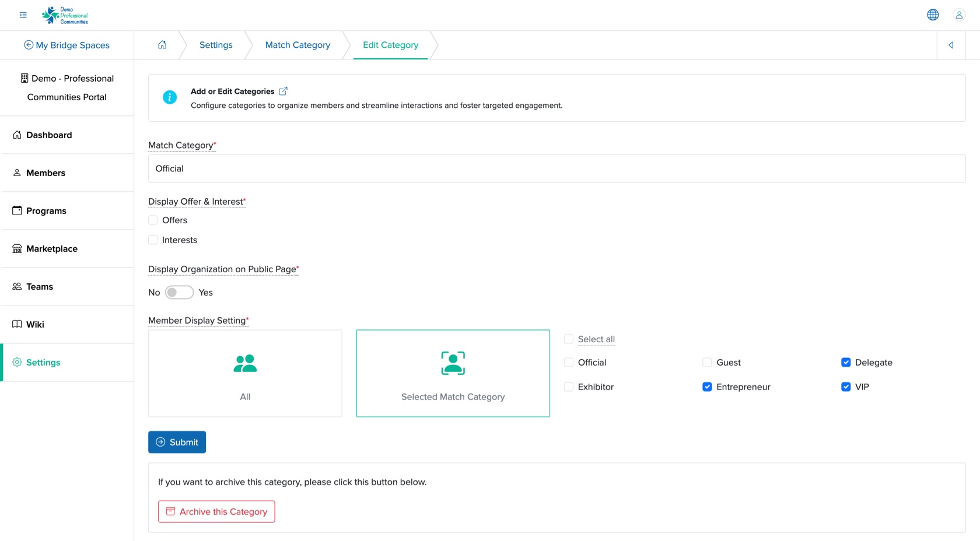The image size is (980, 541).
Task: Go to the Match Category breadcrumb
Action: coord(297,45)
